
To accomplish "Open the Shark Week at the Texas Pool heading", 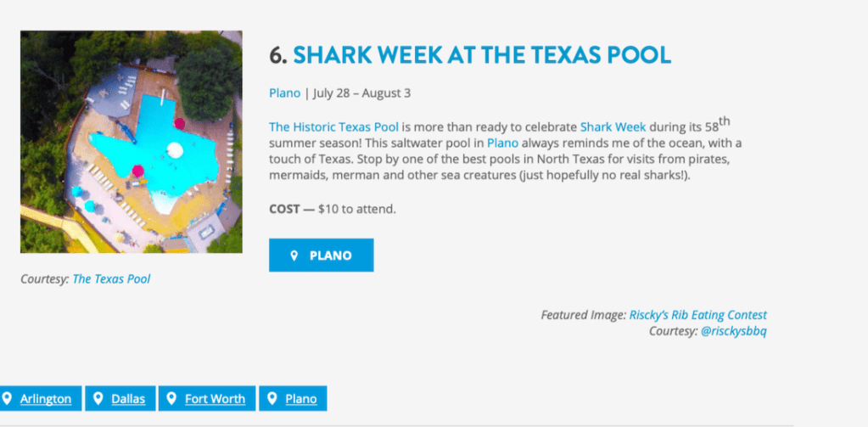I will point(482,55).
